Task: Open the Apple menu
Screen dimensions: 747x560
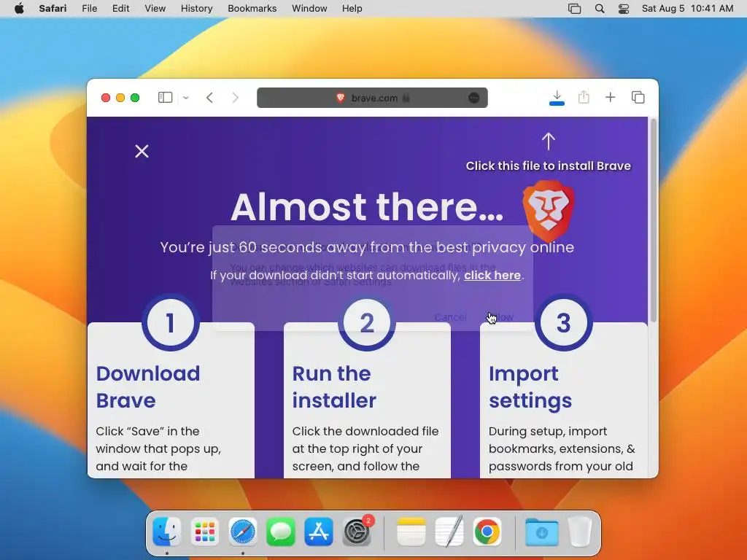Action: point(19,9)
